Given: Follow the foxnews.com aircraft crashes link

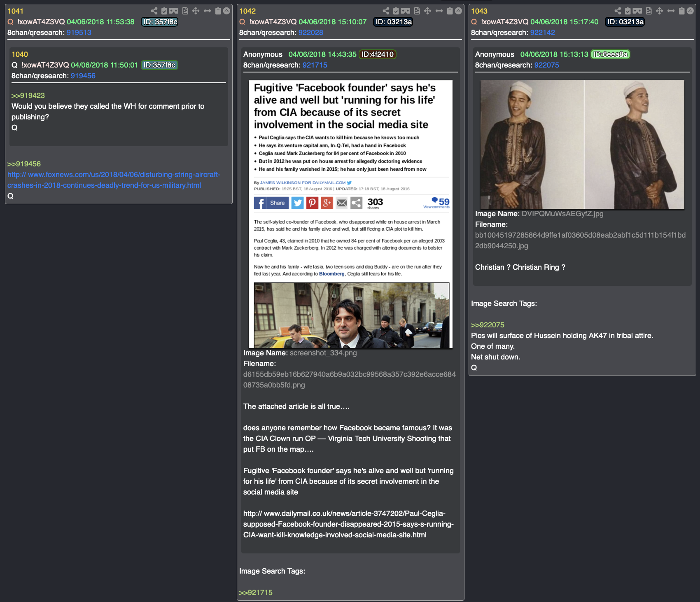Looking at the screenshot, I should pos(114,180).
